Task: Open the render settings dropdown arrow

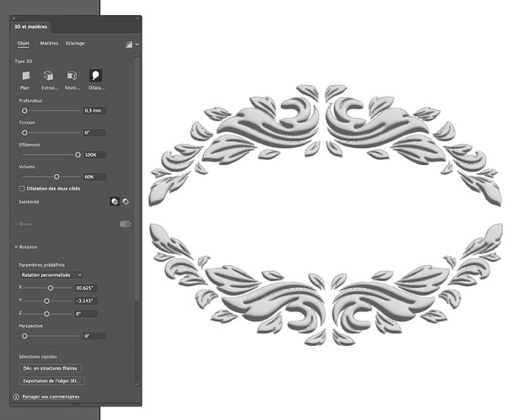Action: 137,45
